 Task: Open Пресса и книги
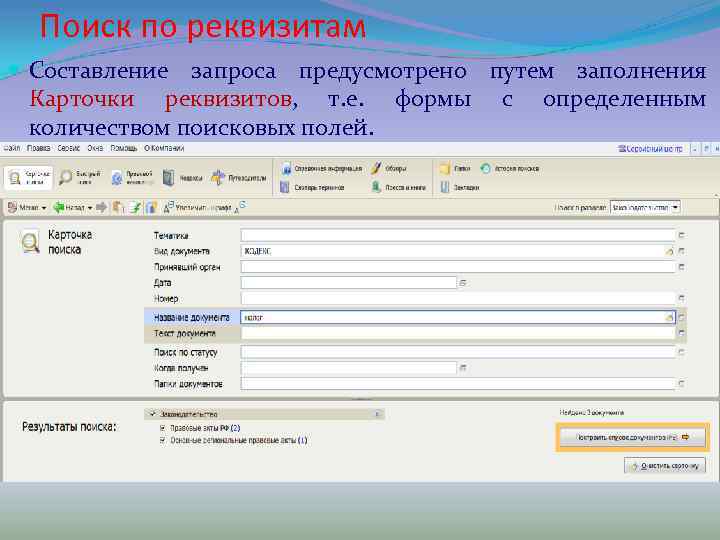click(399, 187)
